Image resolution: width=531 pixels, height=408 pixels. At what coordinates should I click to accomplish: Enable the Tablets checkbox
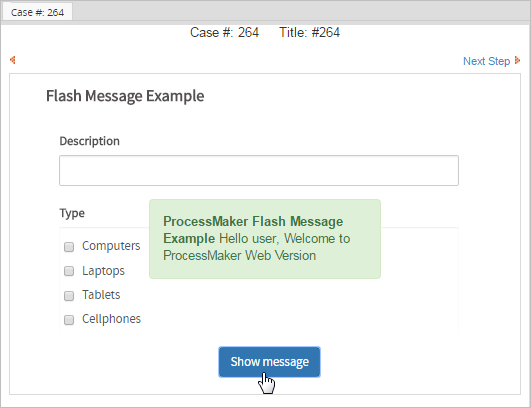(69, 296)
